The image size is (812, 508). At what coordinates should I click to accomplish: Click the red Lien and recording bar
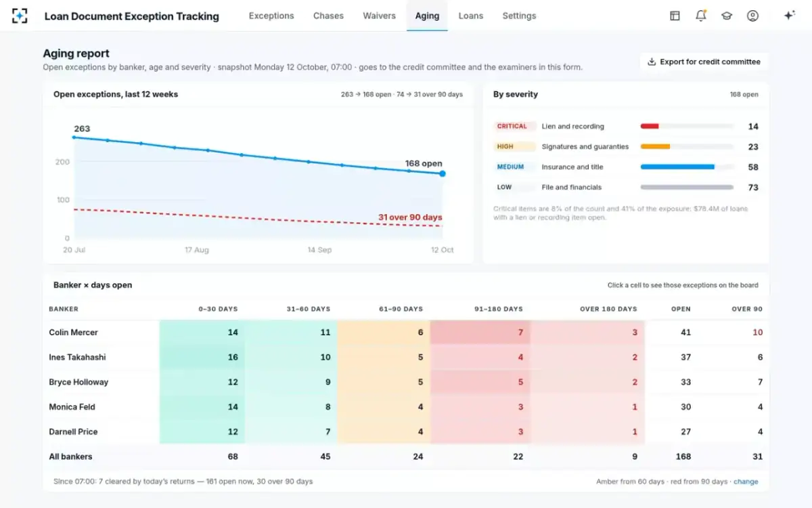click(650, 126)
